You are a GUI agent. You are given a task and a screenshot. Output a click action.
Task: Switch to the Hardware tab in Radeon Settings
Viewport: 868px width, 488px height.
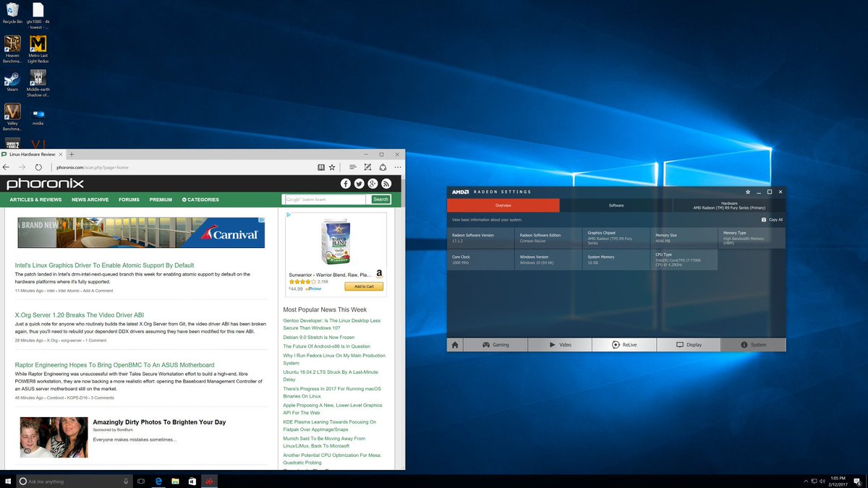[x=729, y=205]
